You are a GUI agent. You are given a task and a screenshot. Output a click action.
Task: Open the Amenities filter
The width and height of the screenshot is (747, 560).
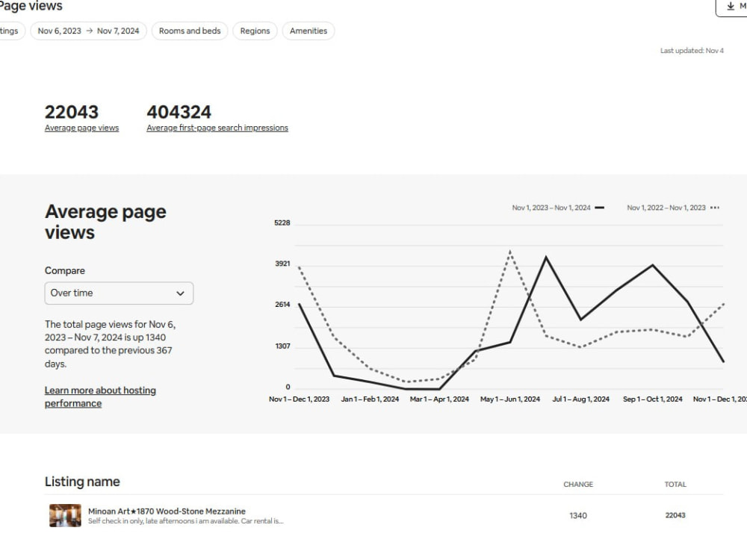pyautogui.click(x=309, y=31)
